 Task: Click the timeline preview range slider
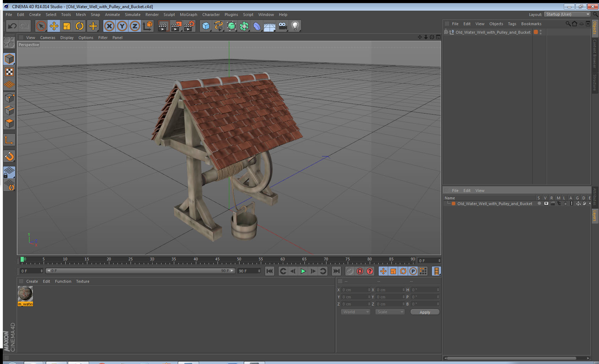(x=141, y=271)
